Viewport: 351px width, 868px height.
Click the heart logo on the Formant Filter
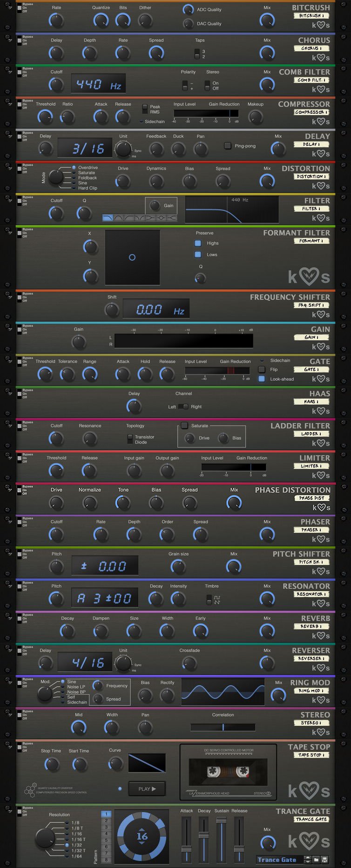click(x=309, y=277)
